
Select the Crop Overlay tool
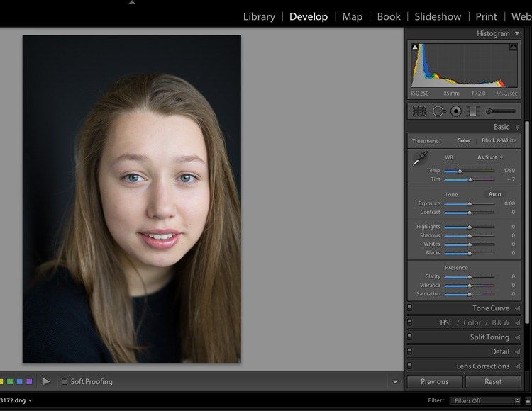[419, 111]
